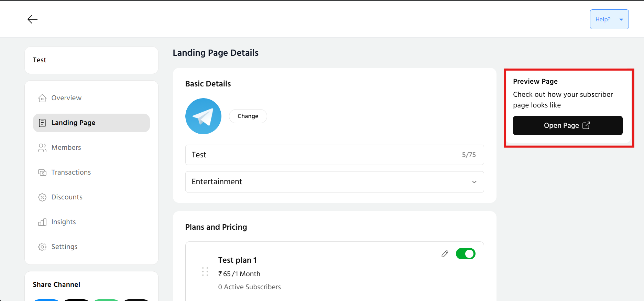The image size is (644, 301).
Task: Click the Transactions icon in sidebar
Action: pyautogui.click(x=42, y=173)
